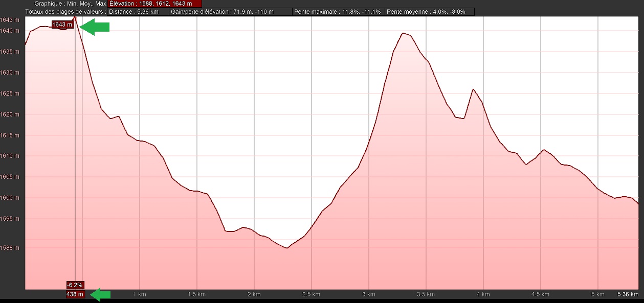This screenshot has height=303, width=644.
Task: Click the 438 m distance cursor label
Action: pos(75,294)
